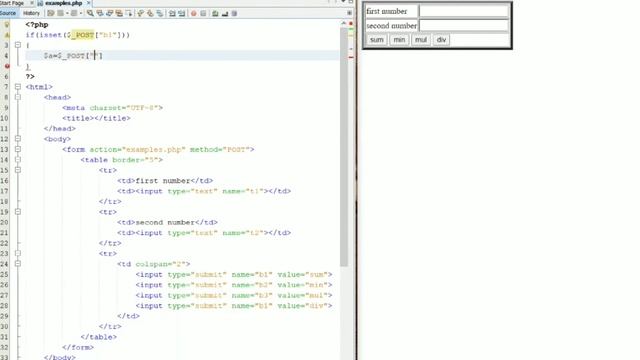Click the sum button in browser form
640x360 pixels.
[376, 40]
